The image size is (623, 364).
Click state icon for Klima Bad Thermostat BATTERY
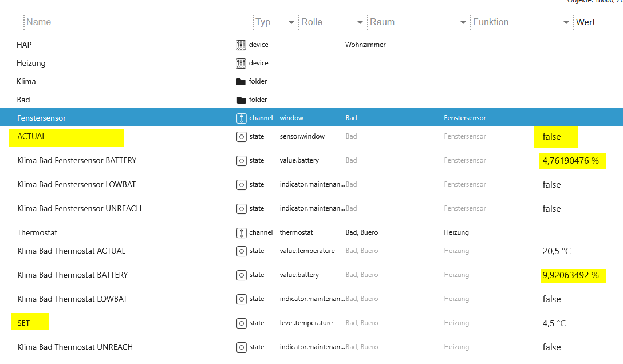pos(242,275)
